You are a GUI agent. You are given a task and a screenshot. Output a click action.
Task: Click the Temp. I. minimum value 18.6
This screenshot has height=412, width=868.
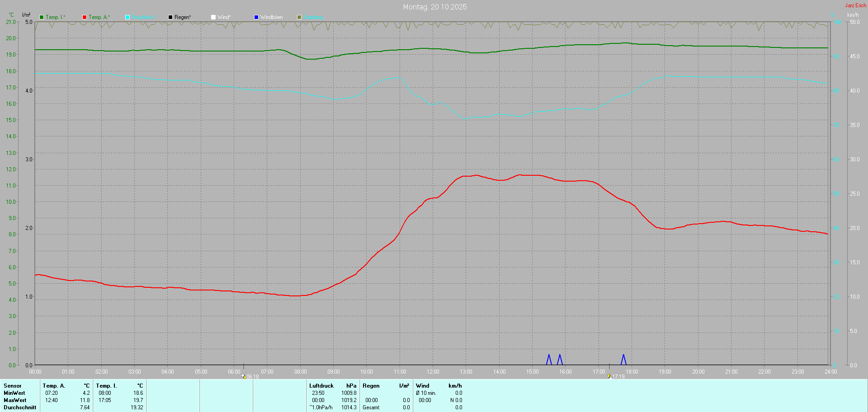[138, 393]
